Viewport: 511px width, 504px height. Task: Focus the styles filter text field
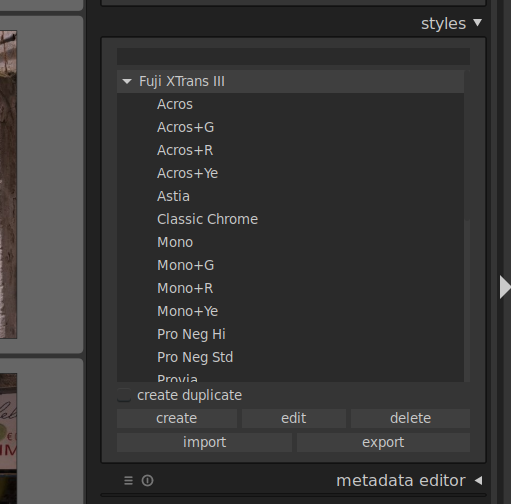coord(293,56)
